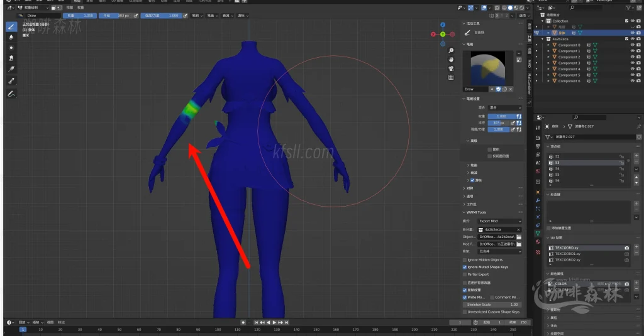The image size is (644, 336).
Task: Open the brush preview list dropdown arrow
Action: click(x=519, y=53)
